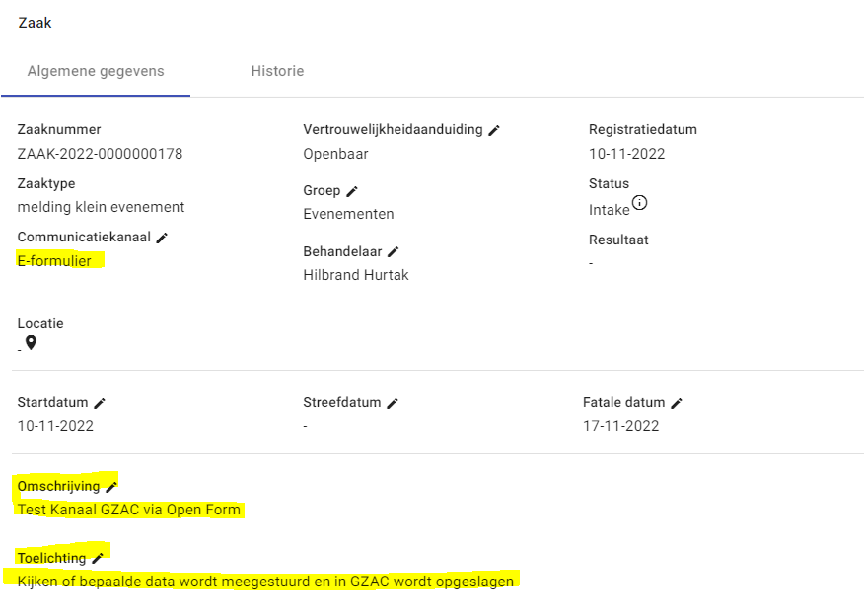Edit the Toelichting with its pencil icon
Screen dimensions: 864x616
point(97,556)
